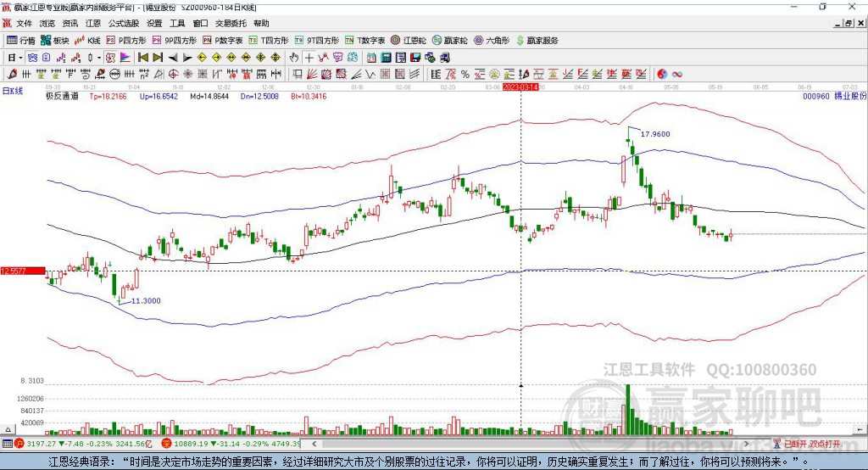Open the 六角形 hexagon chart
The image size is (868, 470).
pyautogui.click(x=492, y=41)
